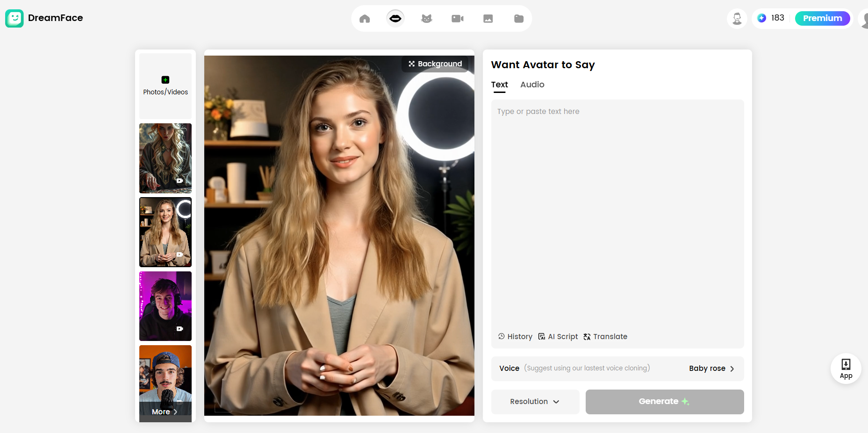Open the Translate tool
This screenshot has height=433, width=868.
[605, 336]
